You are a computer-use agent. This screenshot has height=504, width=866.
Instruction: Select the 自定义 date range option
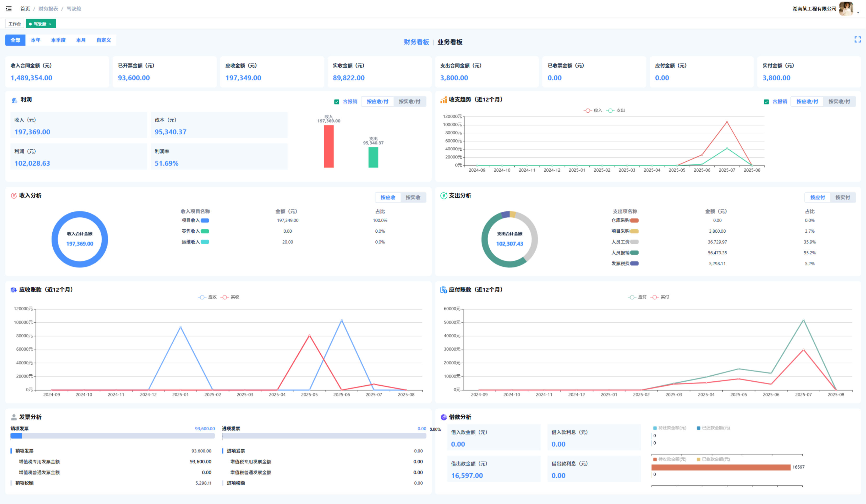tap(103, 40)
